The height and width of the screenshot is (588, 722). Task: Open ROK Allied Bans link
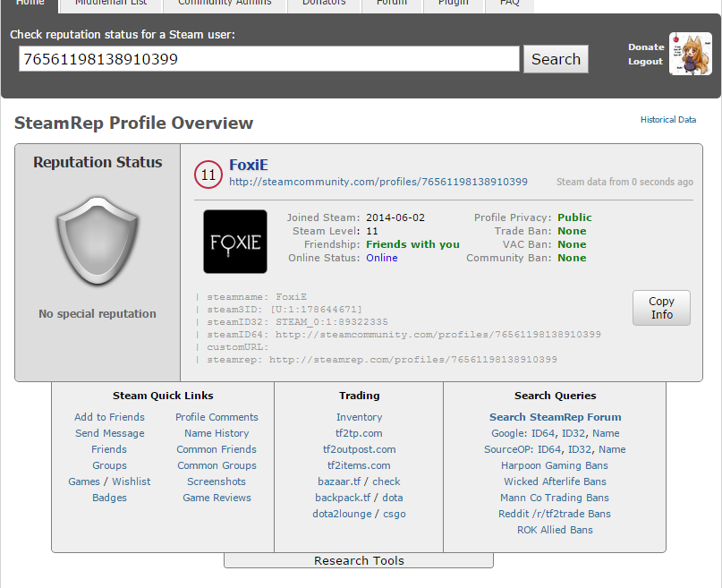[555, 530]
